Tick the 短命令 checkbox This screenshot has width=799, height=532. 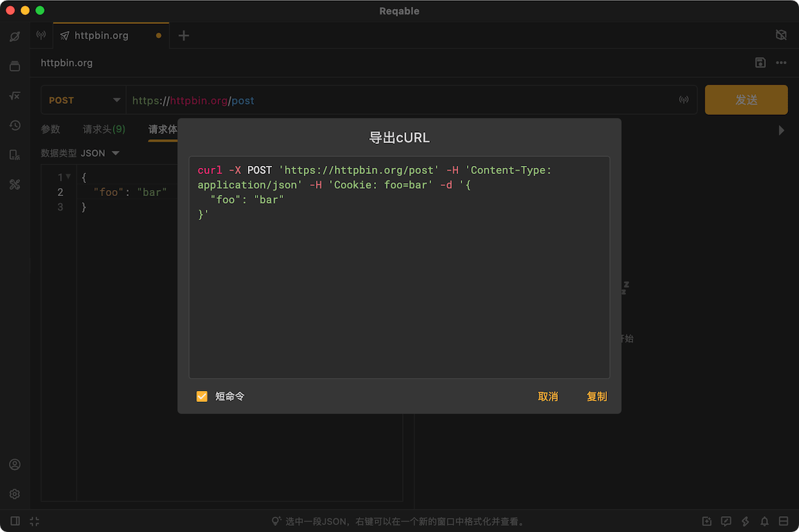202,396
